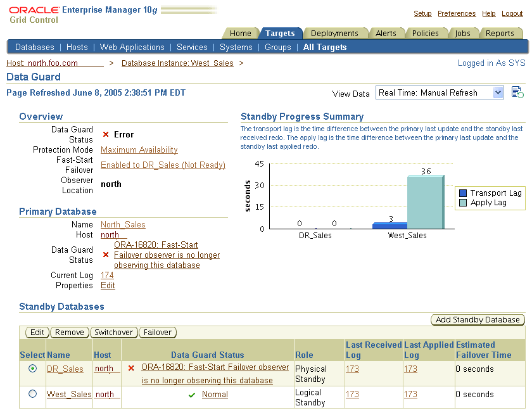This screenshot has width=532, height=413.
Task: Click red X icon under Primary Database status
Action: pos(106,255)
